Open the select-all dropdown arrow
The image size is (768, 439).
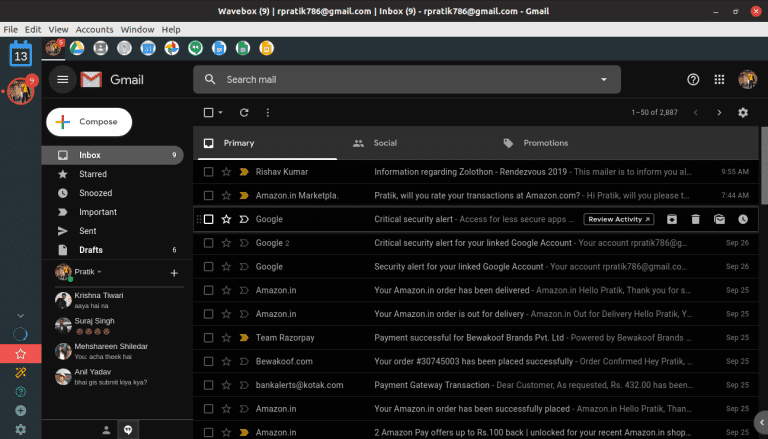[x=220, y=113]
